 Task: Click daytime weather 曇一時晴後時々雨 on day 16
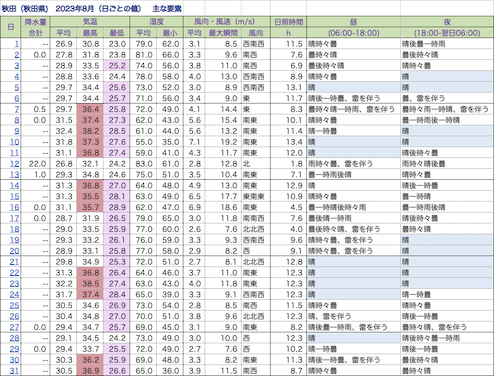click(x=337, y=208)
